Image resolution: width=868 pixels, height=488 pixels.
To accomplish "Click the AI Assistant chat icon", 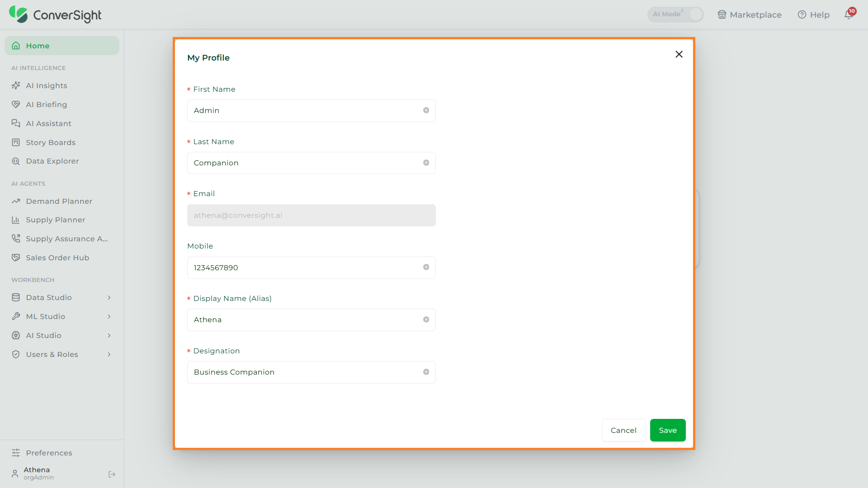I will coord(16,123).
